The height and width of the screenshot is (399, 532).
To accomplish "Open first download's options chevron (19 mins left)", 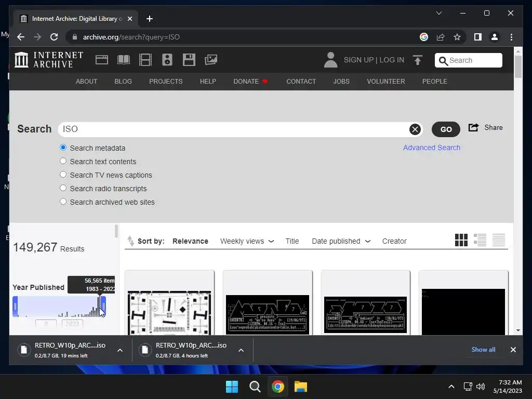I will (x=120, y=350).
